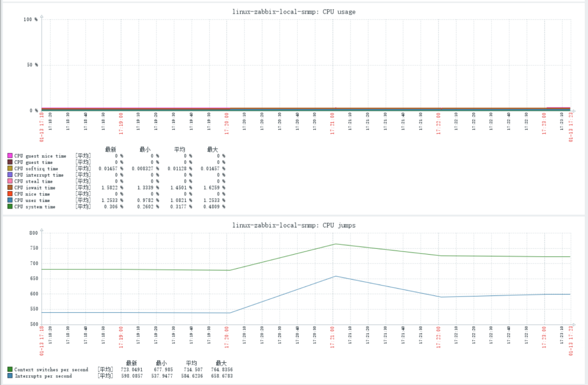
Task: Click the CPU guest time legend swatch
Action: (10, 162)
